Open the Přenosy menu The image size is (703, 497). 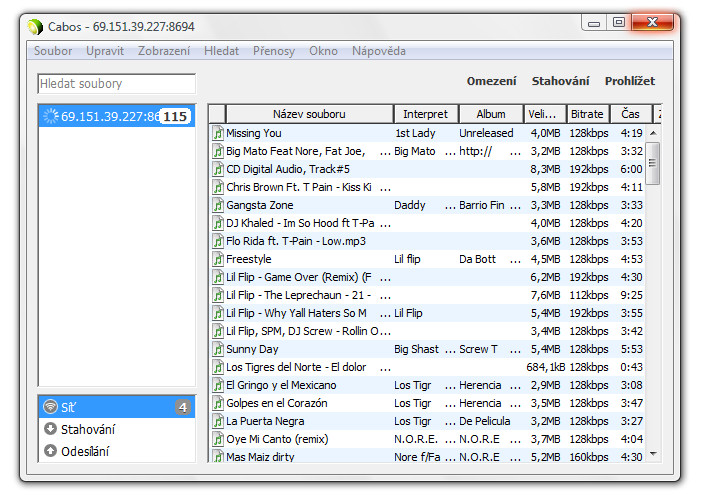(274, 51)
